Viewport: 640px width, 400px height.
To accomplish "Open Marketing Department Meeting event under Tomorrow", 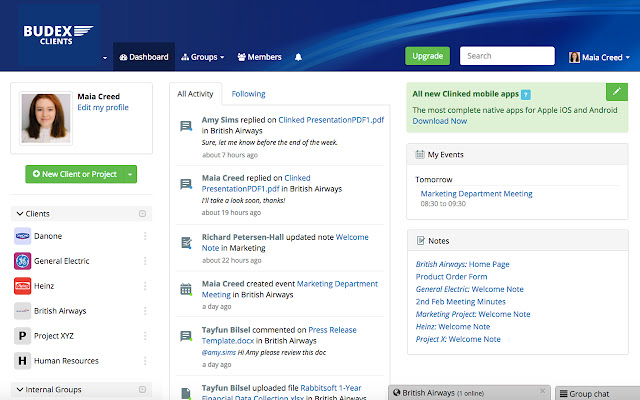I will pos(476,193).
